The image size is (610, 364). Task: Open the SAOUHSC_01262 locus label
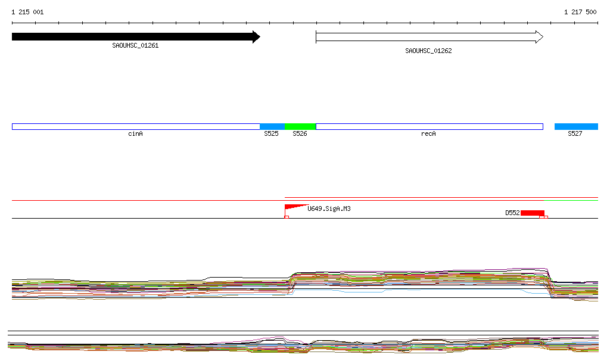(x=428, y=51)
